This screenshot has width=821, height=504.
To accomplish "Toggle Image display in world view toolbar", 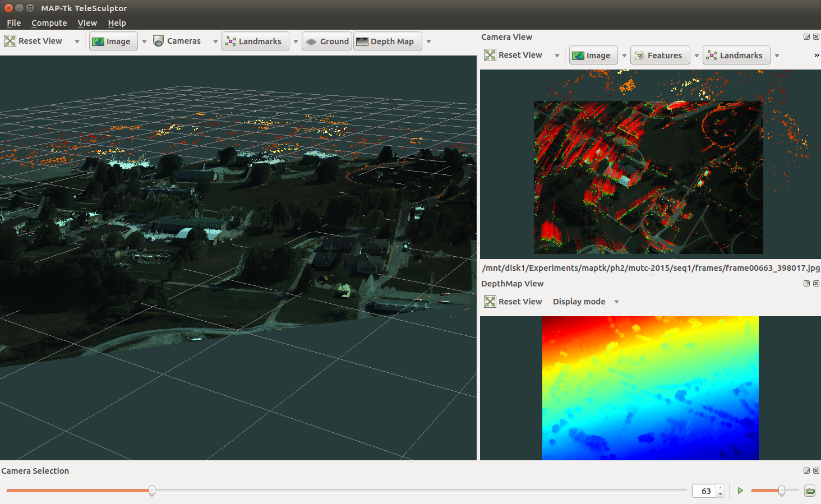I will point(113,41).
